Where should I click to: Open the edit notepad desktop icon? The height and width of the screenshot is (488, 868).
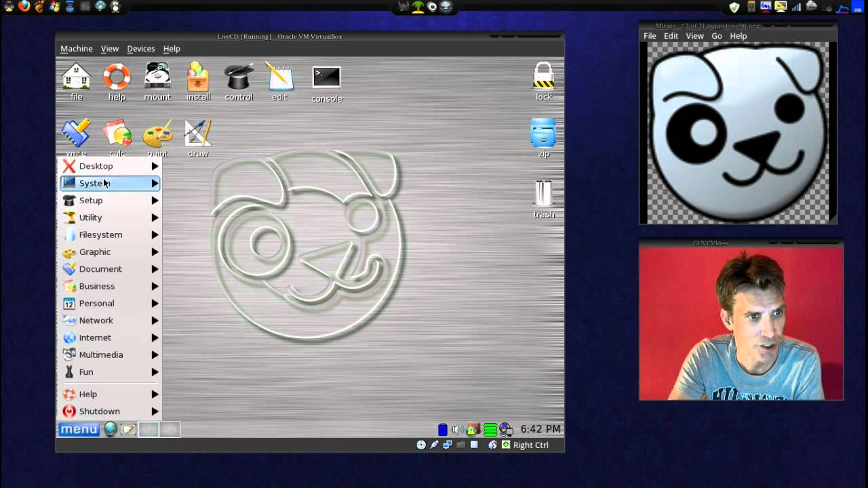click(x=279, y=81)
